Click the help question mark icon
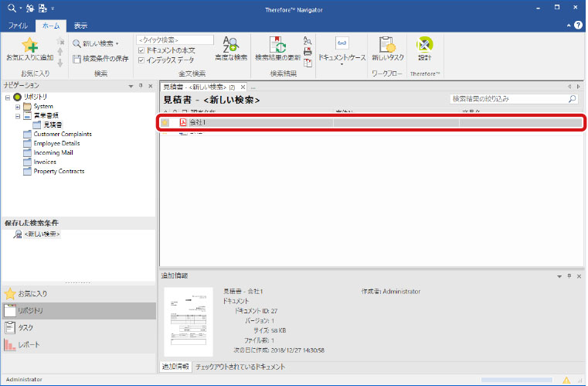Image resolution: width=588 pixels, height=386 pixels. 578,26
